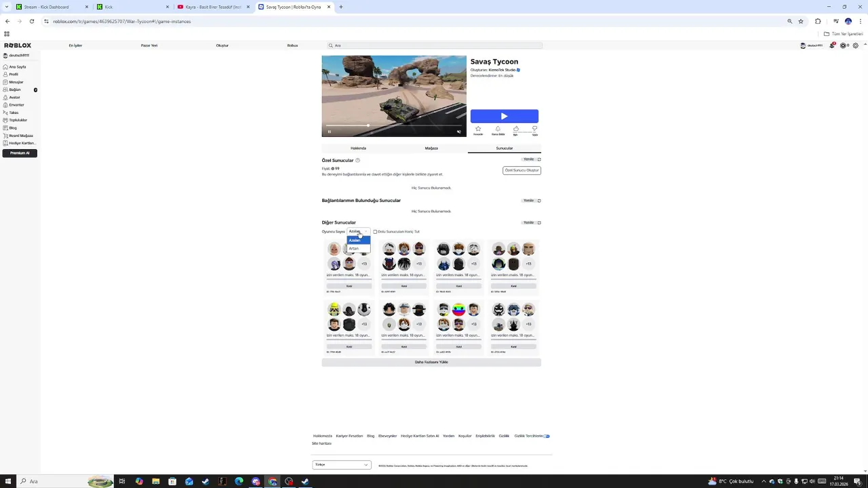868x488 pixels.
Task: Switch to the Mağaza tab
Action: tap(431, 148)
